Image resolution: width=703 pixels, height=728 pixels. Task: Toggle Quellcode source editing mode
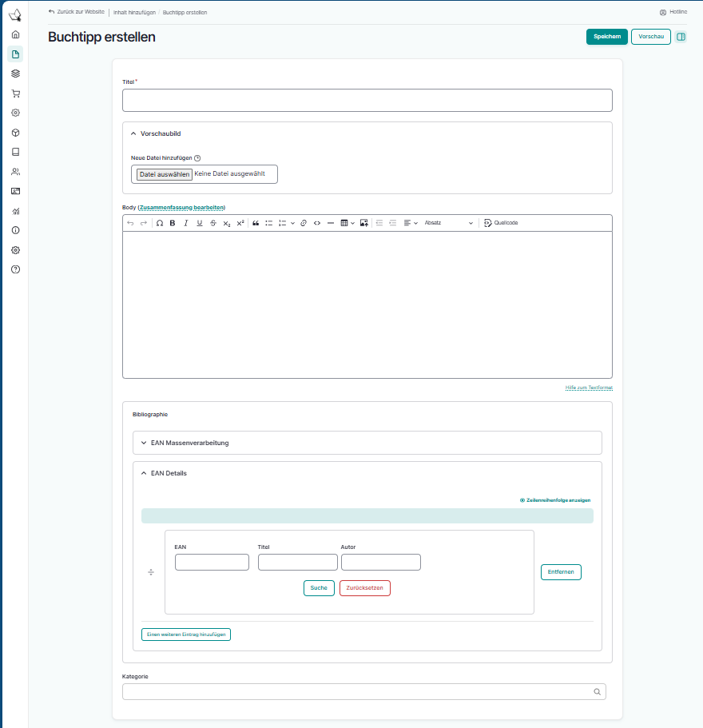pyautogui.click(x=501, y=223)
